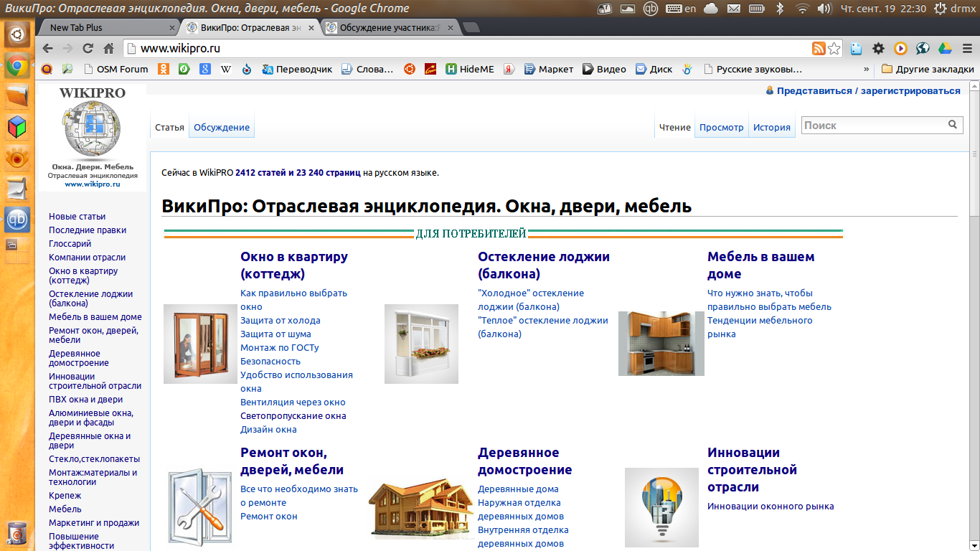980x551 pixels.
Task: Open the Google Drive extension icon
Action: (945, 49)
